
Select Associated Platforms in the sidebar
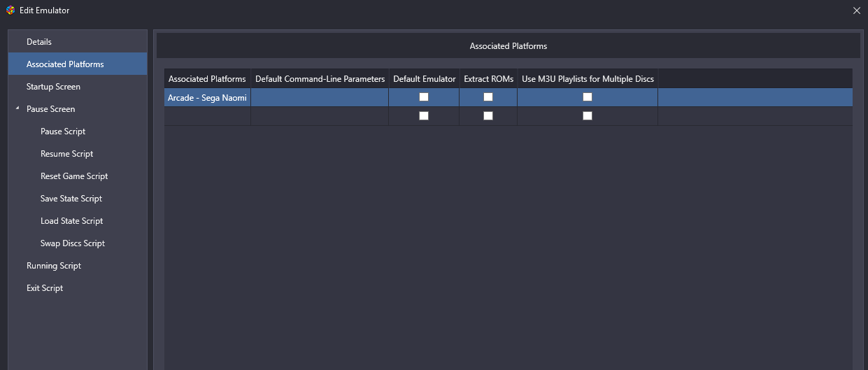tap(65, 64)
